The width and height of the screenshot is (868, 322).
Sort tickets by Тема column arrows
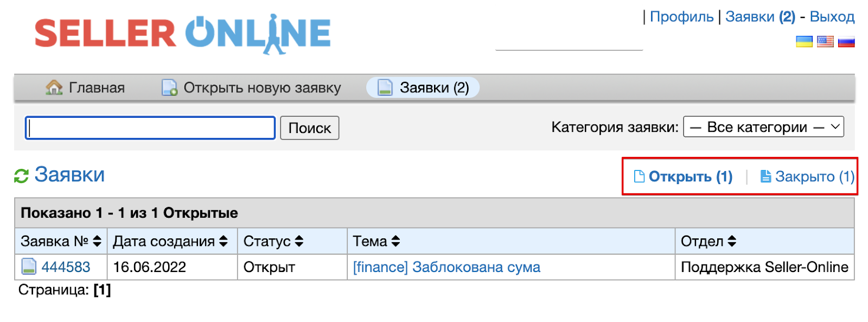pyautogui.click(x=395, y=241)
